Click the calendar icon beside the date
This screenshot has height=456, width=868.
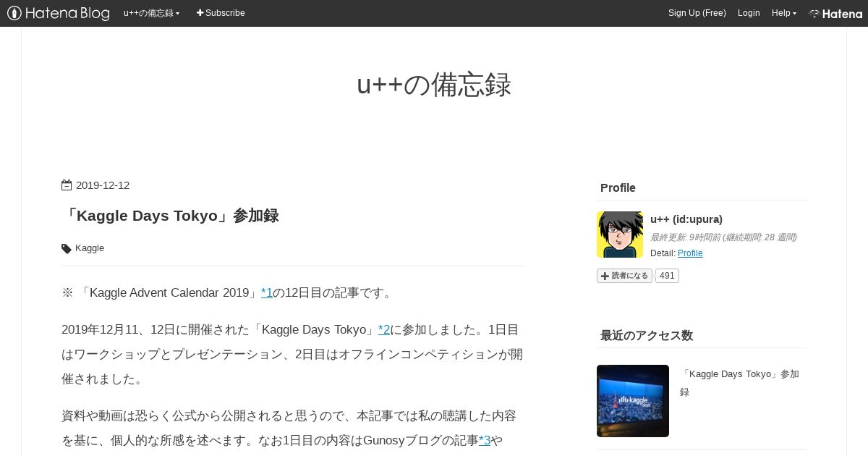click(x=67, y=185)
